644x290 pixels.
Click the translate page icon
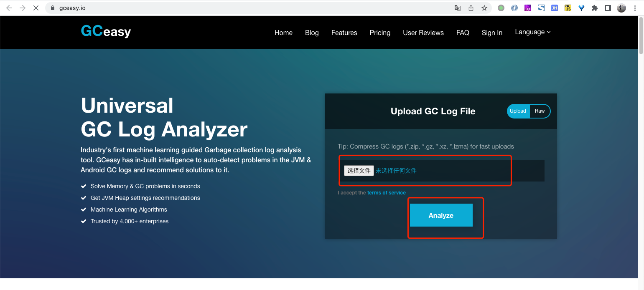tap(458, 8)
